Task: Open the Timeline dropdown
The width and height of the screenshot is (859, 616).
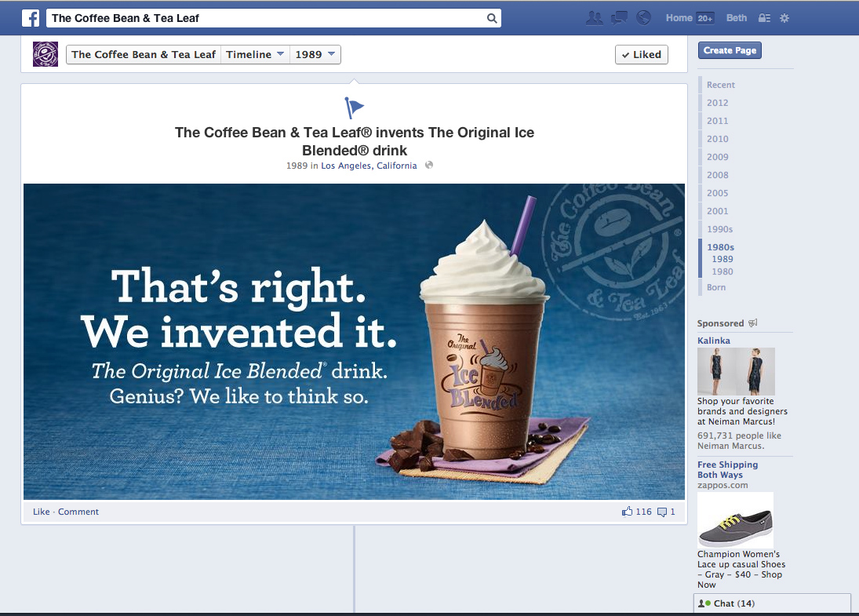Action: [x=255, y=54]
